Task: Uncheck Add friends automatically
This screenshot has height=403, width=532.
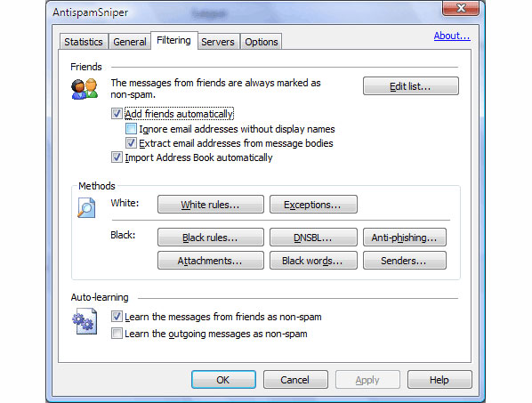Action: [117, 113]
